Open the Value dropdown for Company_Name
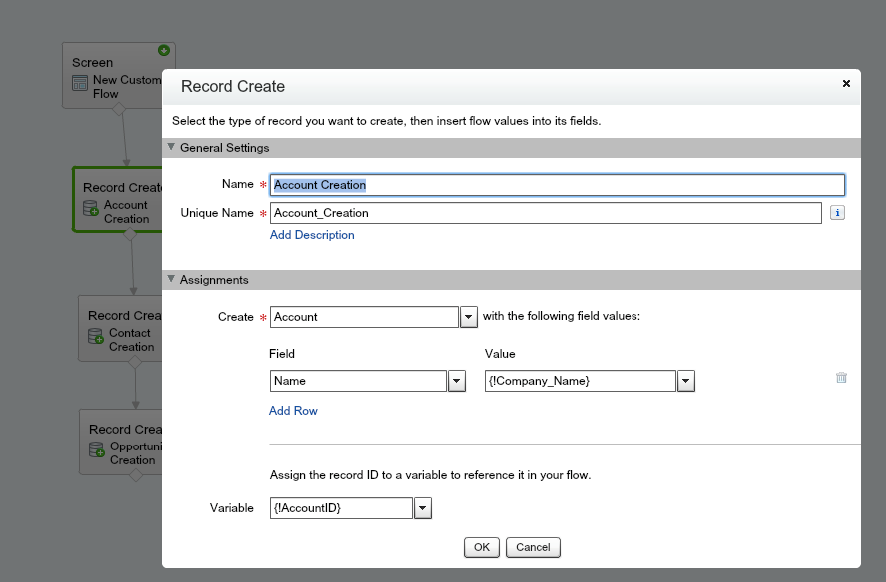This screenshot has width=886, height=582. coord(685,381)
